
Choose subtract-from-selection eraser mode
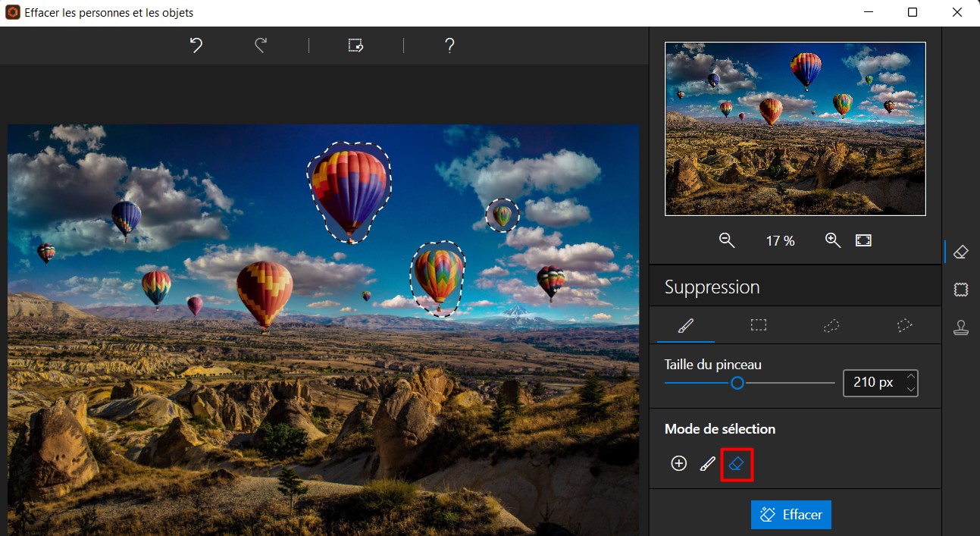pyautogui.click(x=736, y=463)
